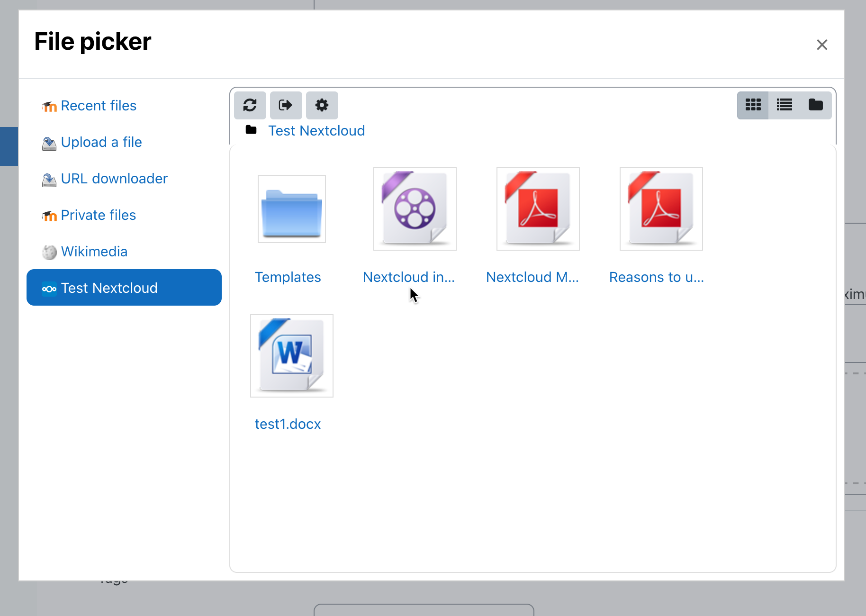Open the Wikimedia repository
This screenshot has width=866, height=616.
pos(124,252)
